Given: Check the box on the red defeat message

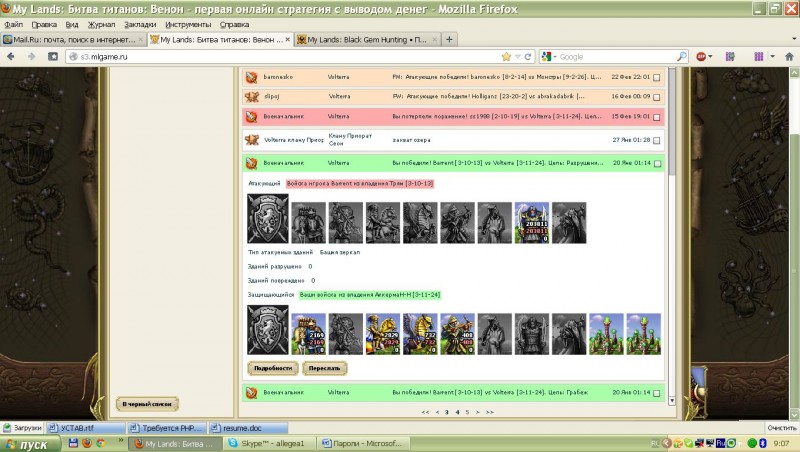Looking at the screenshot, I should point(656,117).
